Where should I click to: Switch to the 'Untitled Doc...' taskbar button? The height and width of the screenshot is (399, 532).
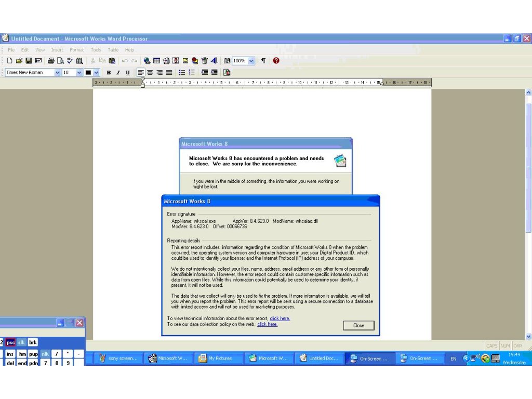(x=319, y=358)
